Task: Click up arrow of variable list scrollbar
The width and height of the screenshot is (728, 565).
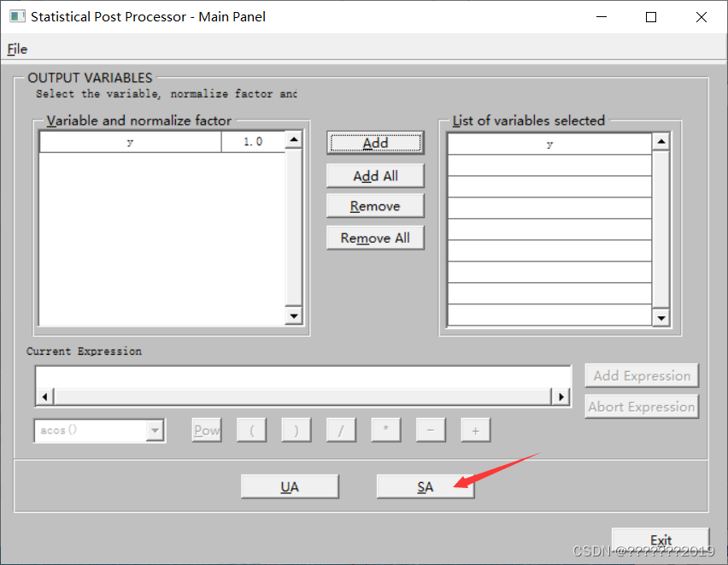Action: click(x=294, y=139)
